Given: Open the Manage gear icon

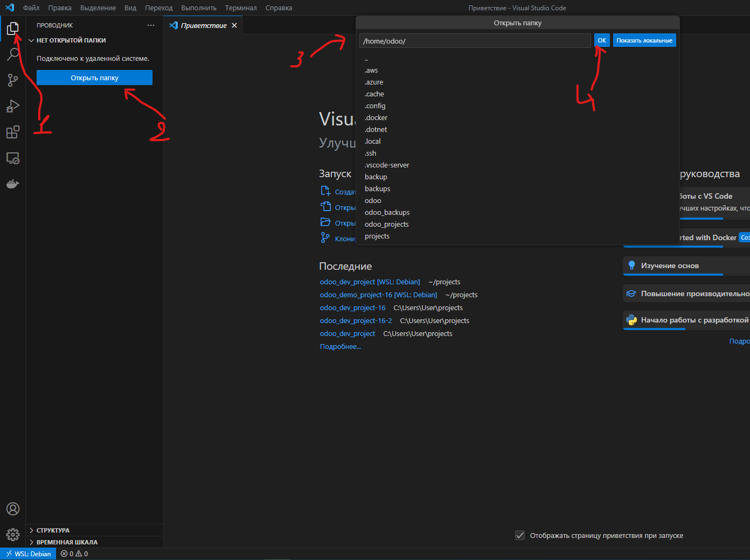Looking at the screenshot, I should point(13,535).
